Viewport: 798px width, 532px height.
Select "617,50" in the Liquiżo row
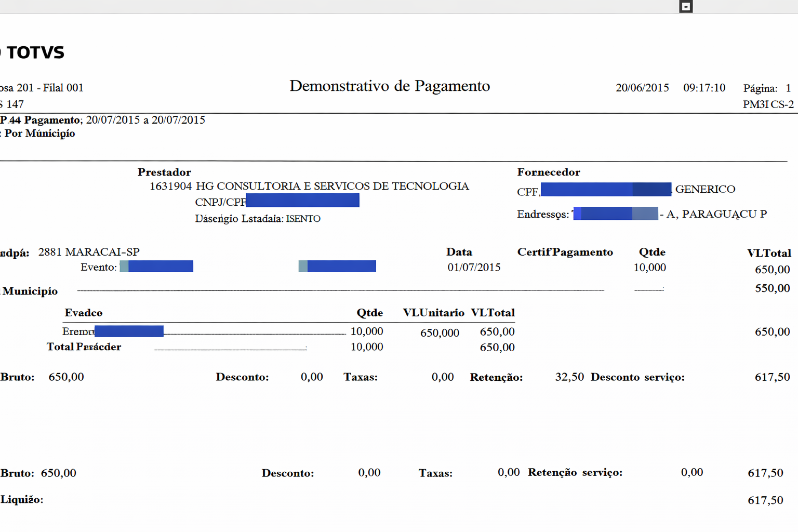pos(765,500)
